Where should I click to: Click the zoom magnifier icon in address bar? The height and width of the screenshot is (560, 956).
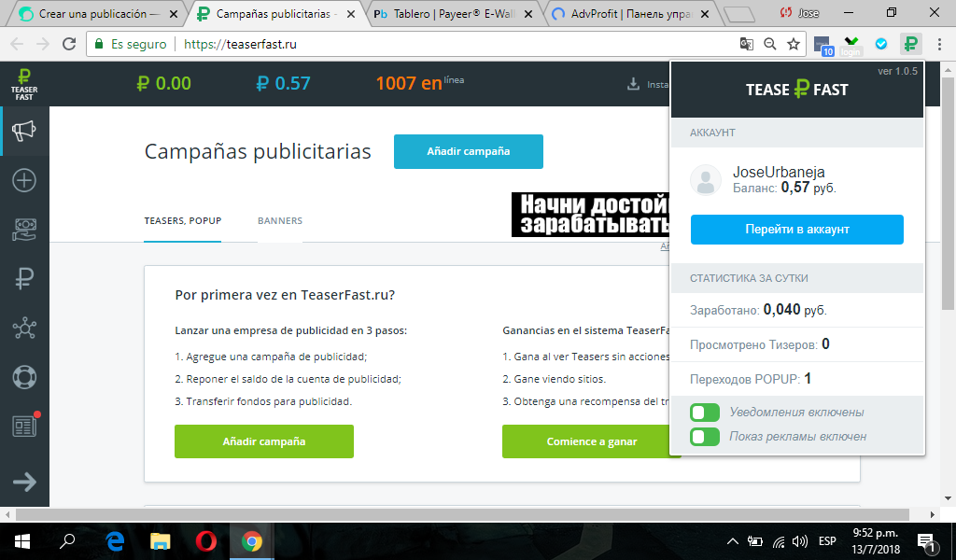pos(770,44)
